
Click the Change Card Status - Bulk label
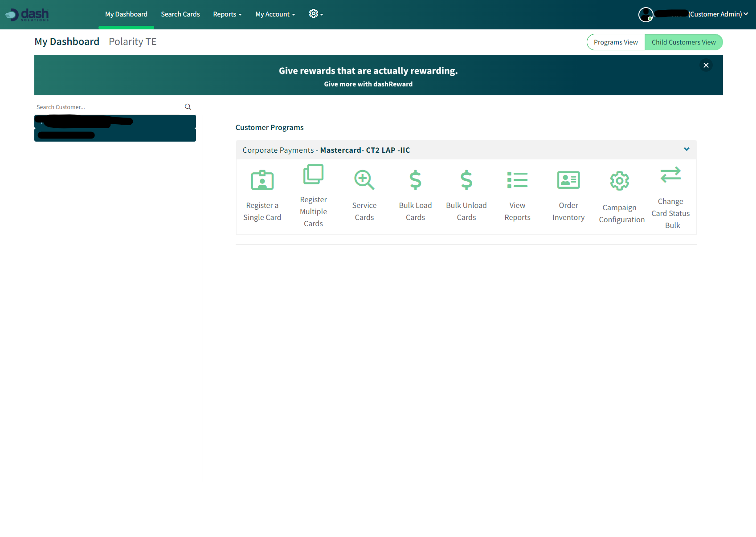tap(670, 213)
